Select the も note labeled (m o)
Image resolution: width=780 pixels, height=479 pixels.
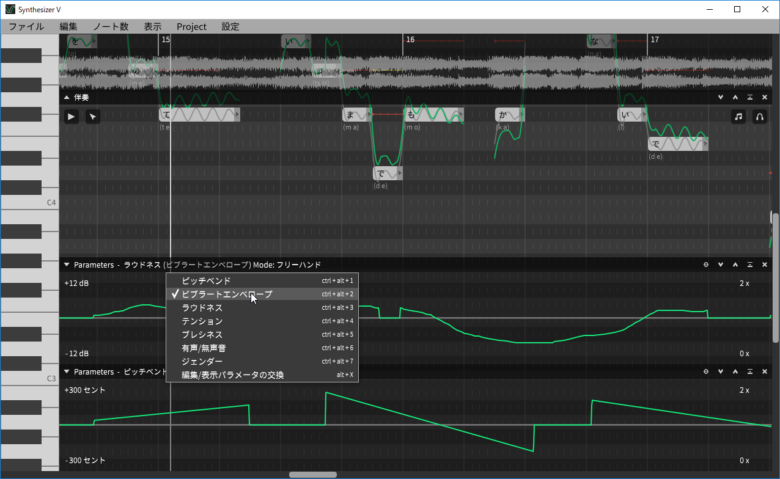click(434, 115)
